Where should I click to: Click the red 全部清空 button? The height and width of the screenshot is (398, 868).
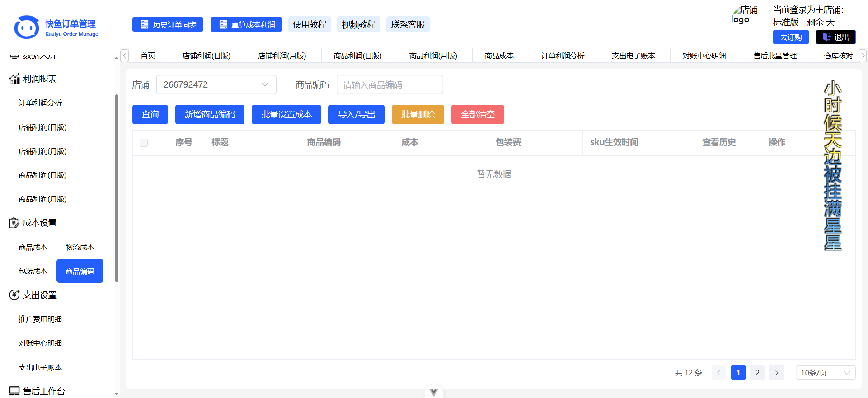pos(478,115)
